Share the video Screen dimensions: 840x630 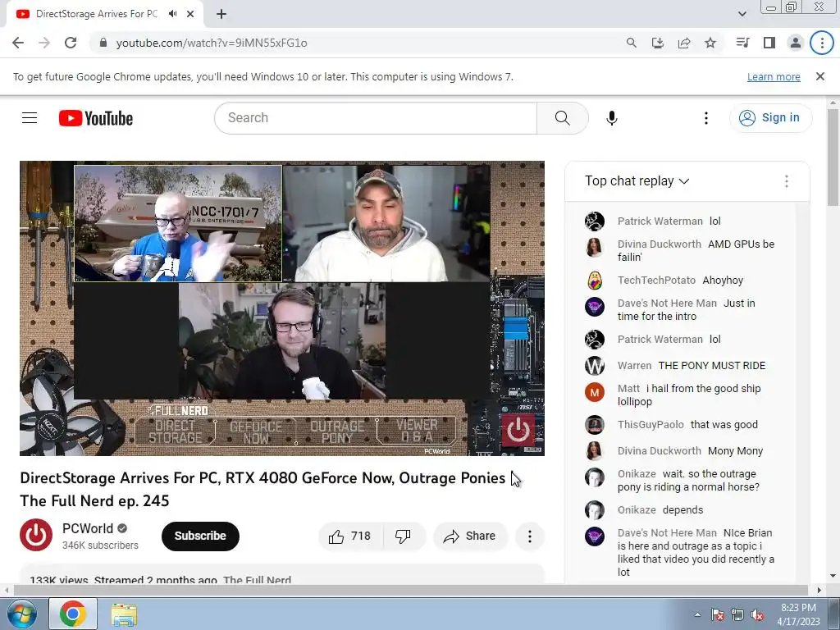470,536
